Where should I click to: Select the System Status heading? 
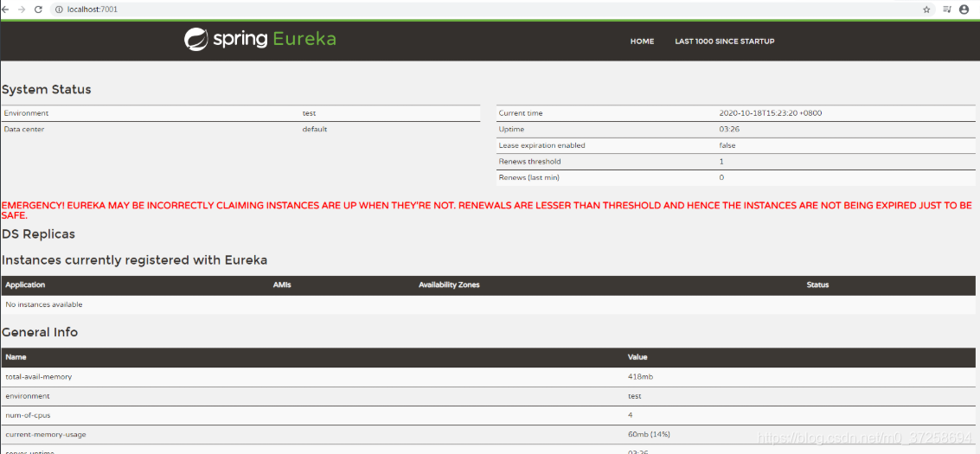[47, 89]
